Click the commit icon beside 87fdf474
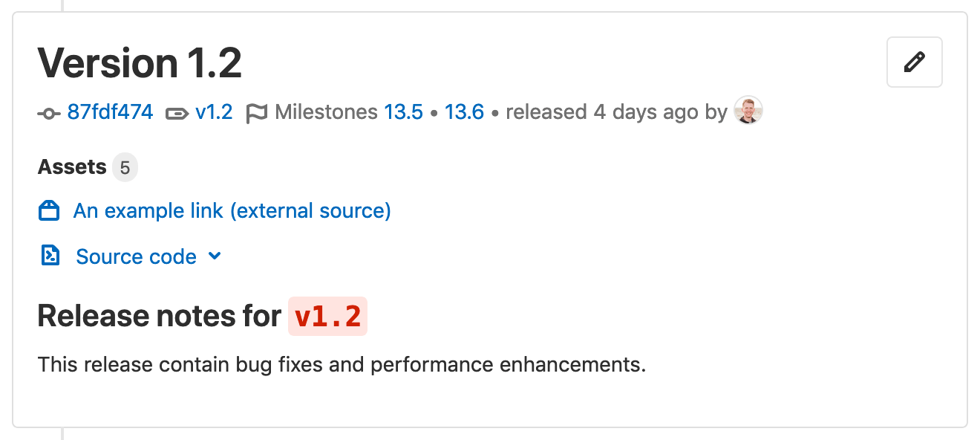The image size is (980, 440). 48,112
